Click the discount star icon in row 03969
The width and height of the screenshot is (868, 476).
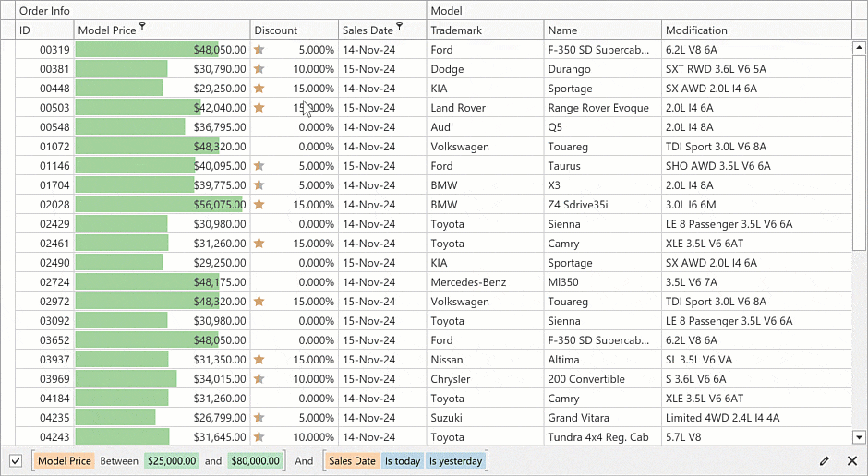click(259, 378)
